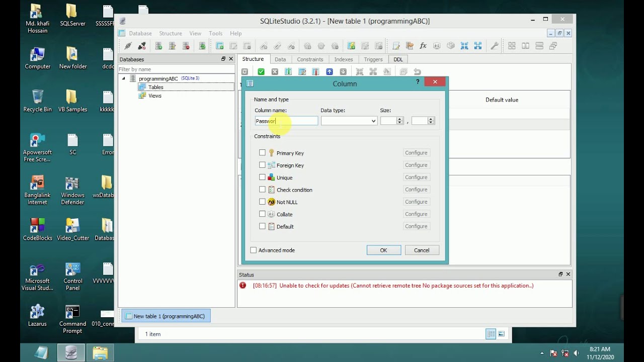Select the Views node in database tree
Viewport: 644px width, 362px height.
tap(154, 96)
